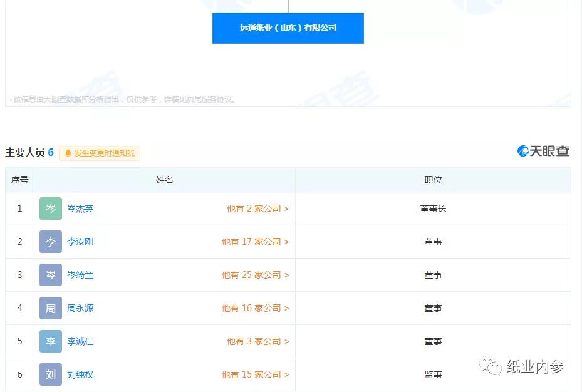This screenshot has height=392, width=582.
Task: Expand 他有 25 家公司 for 岑绮兰
Action: click(x=255, y=275)
